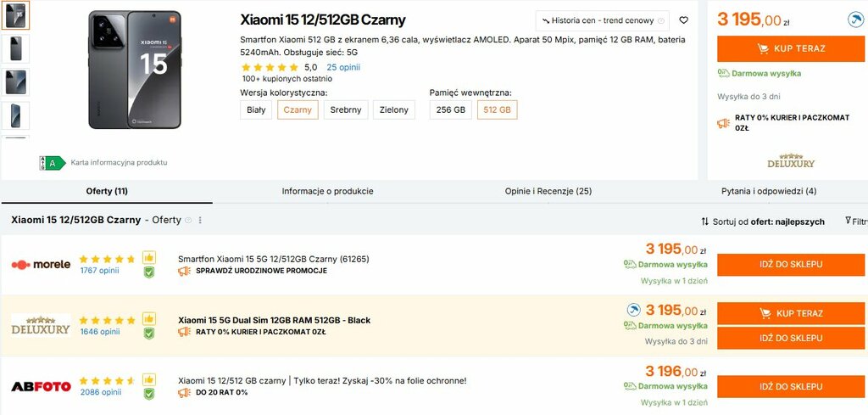The width and height of the screenshot is (868, 415).
Task: Select 256 GB internal memory option
Action: click(x=451, y=109)
